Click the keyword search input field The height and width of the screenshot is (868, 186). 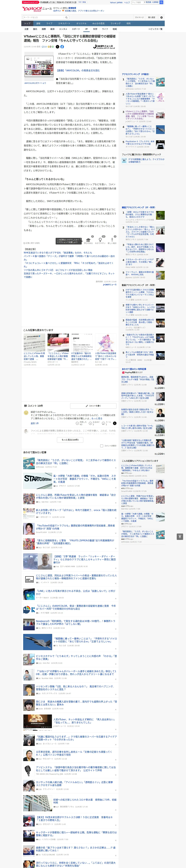click(43, 18)
